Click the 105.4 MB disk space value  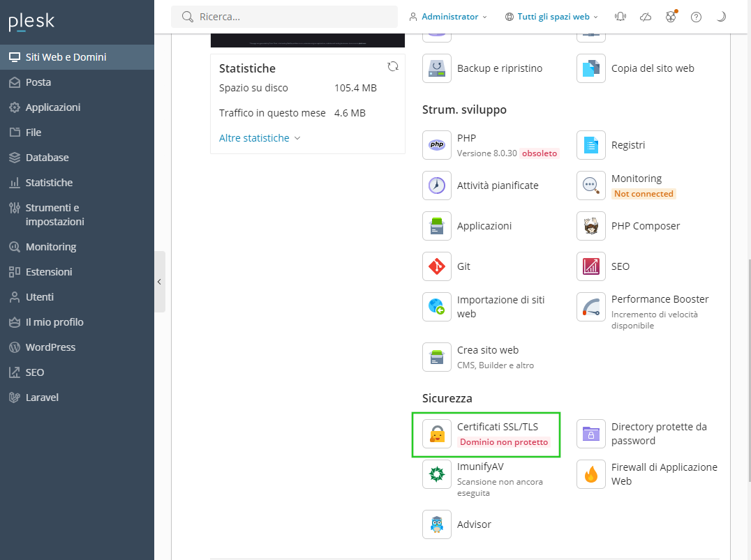(355, 88)
